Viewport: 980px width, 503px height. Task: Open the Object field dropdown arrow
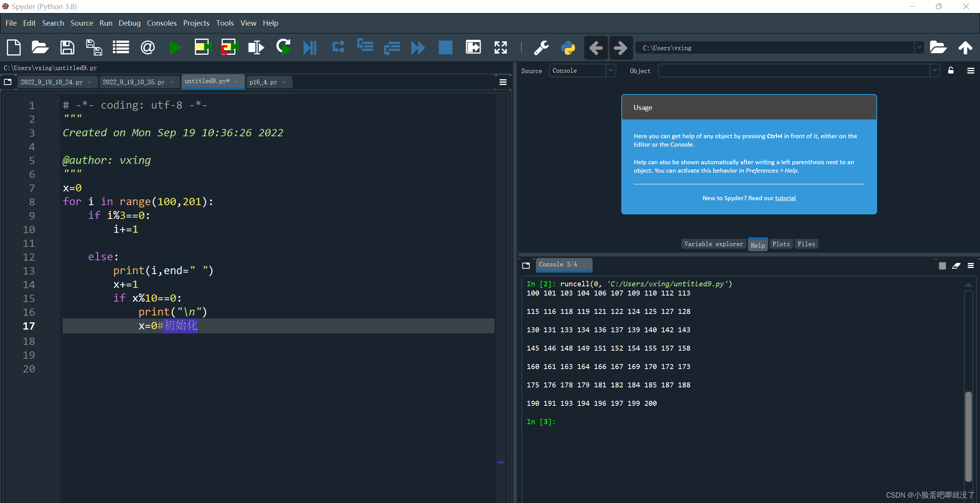coord(934,70)
